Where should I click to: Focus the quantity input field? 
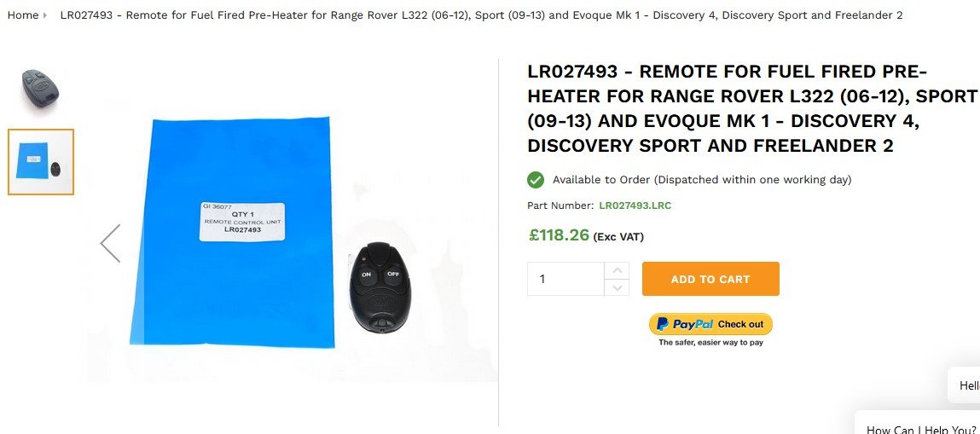(565, 279)
